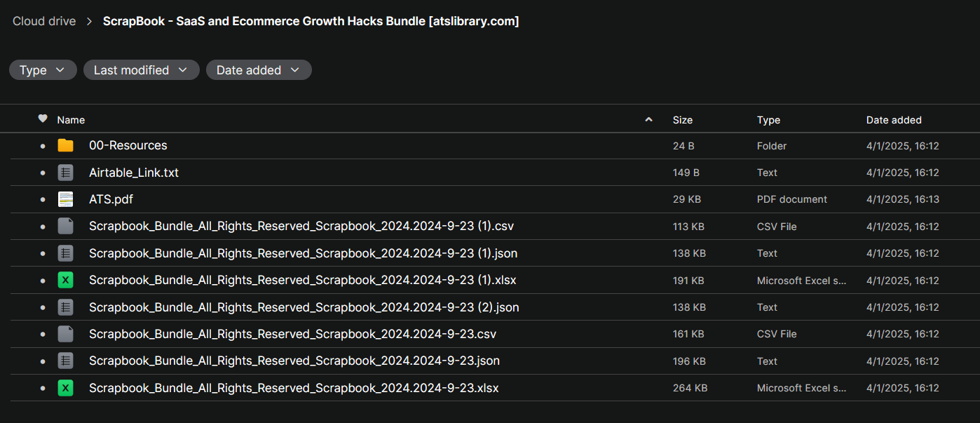Click the 161 KB size value
Image resolution: width=980 pixels, height=423 pixels.
click(688, 334)
